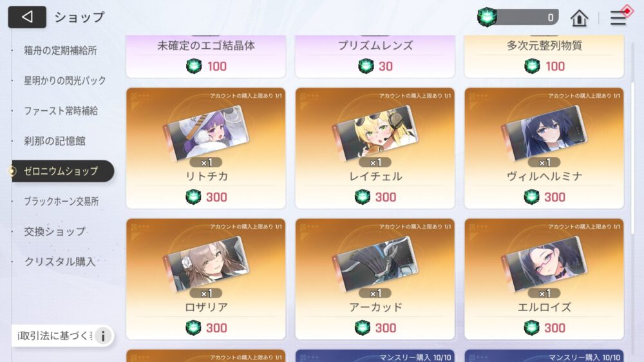This screenshot has height=362, width=644.
Task: Open 交換ショップ tab
Action: tap(55, 231)
